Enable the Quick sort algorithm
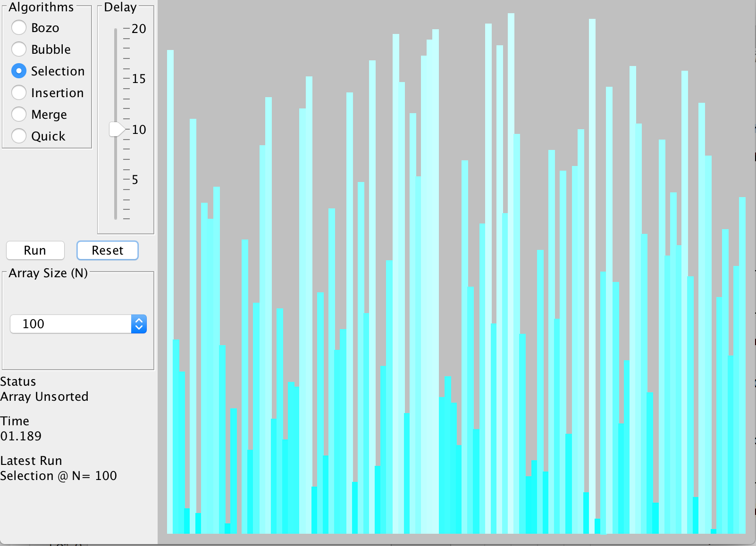This screenshot has height=546, width=756. 19,136
